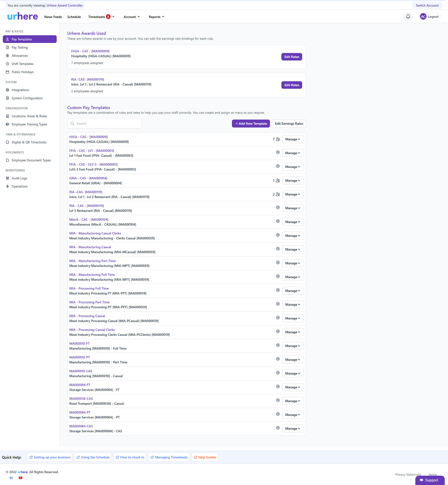This screenshot has height=485, width=448.
Task: Open Urhere Award Controller account link
Action: [x=64, y=5]
